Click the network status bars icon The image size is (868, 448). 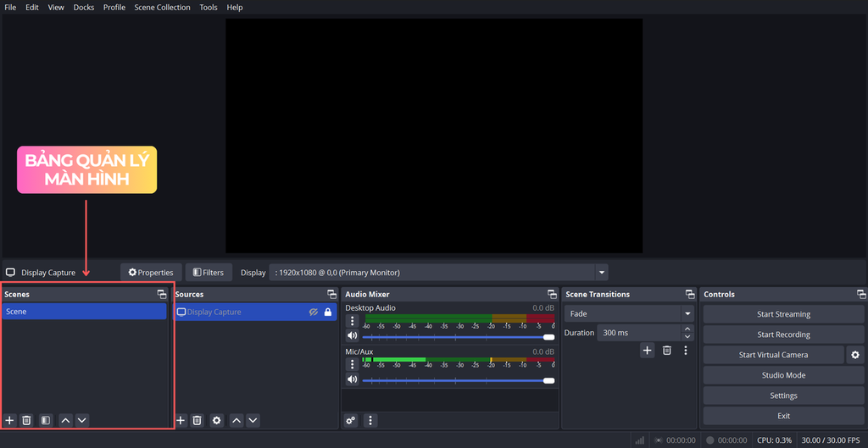click(639, 440)
